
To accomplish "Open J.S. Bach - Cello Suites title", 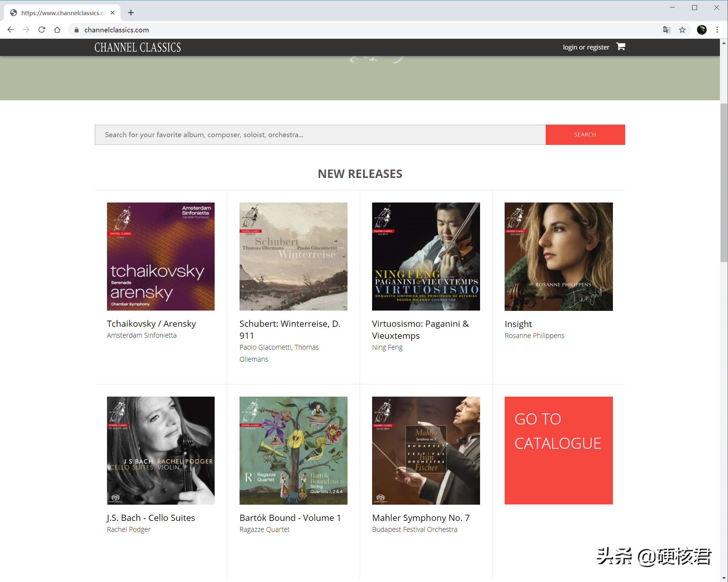I will pyautogui.click(x=151, y=518).
